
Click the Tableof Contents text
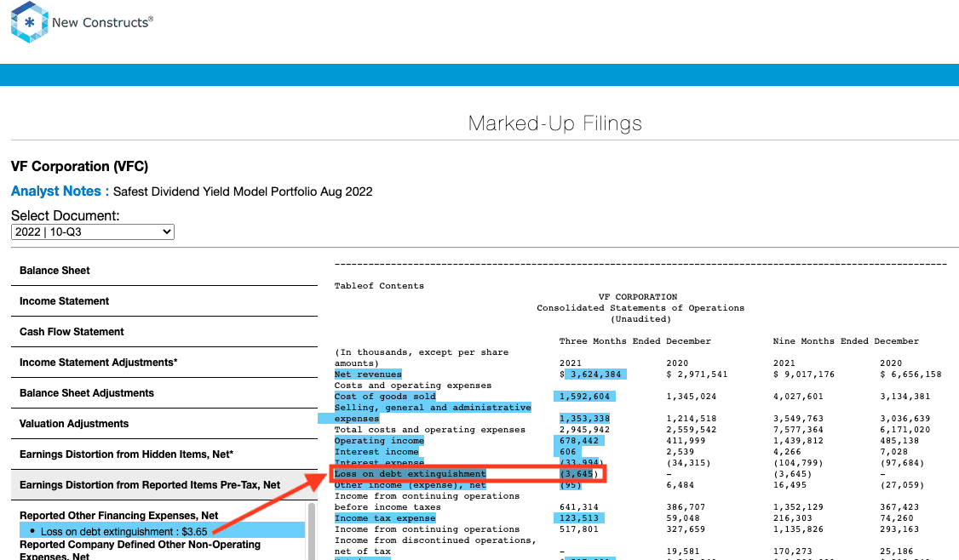379,285
